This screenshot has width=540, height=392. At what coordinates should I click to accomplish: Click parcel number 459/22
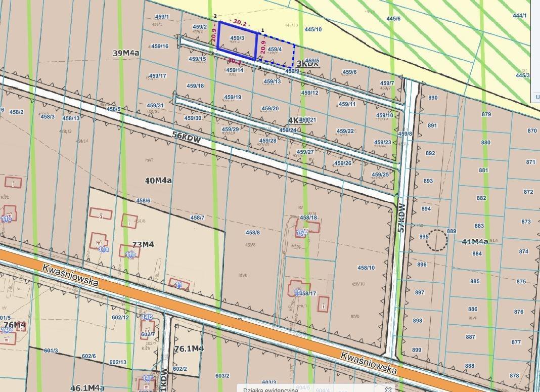point(345,131)
